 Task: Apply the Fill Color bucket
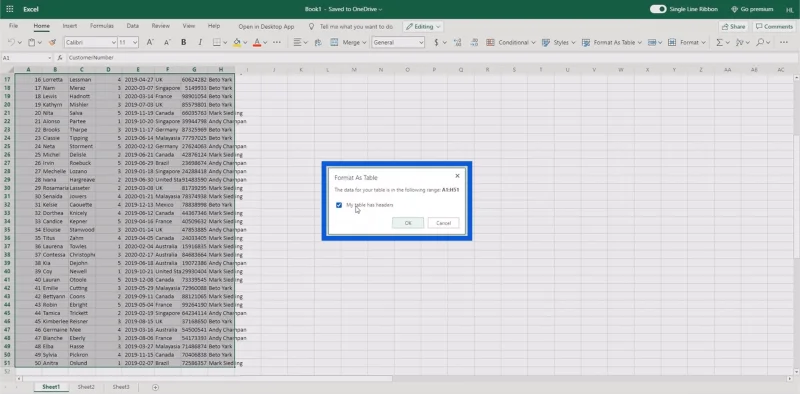coord(236,42)
